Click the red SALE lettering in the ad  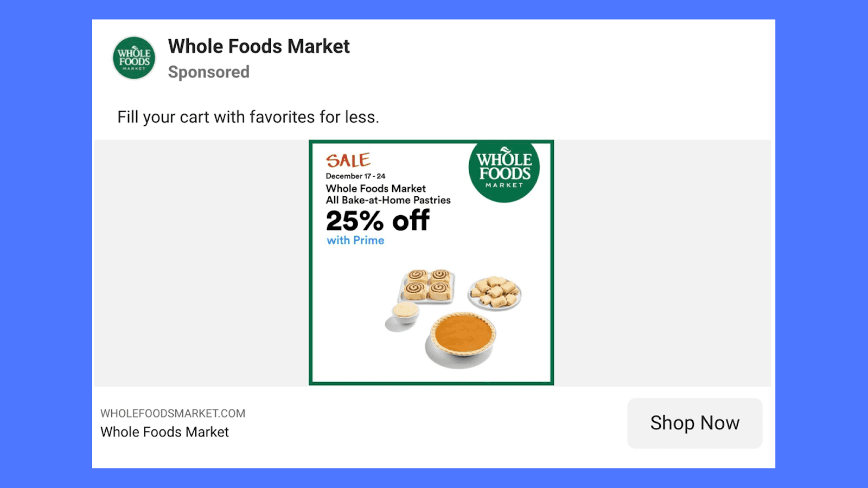tap(347, 160)
